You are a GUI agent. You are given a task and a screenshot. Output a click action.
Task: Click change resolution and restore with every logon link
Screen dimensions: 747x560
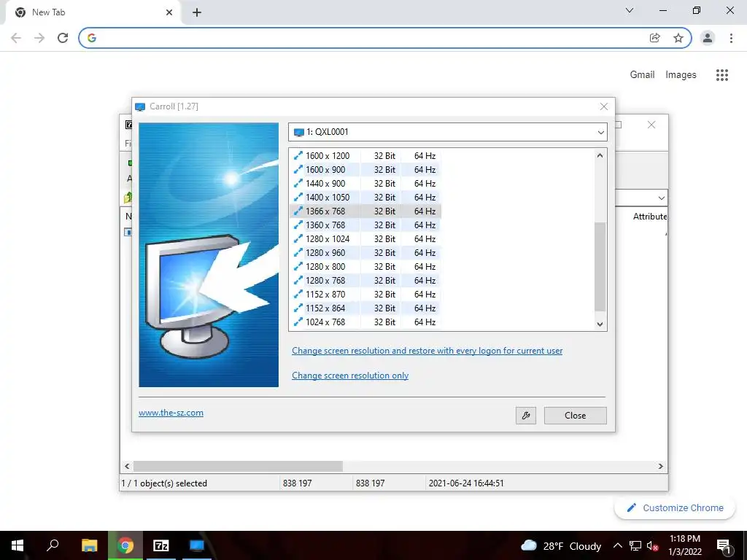click(427, 351)
